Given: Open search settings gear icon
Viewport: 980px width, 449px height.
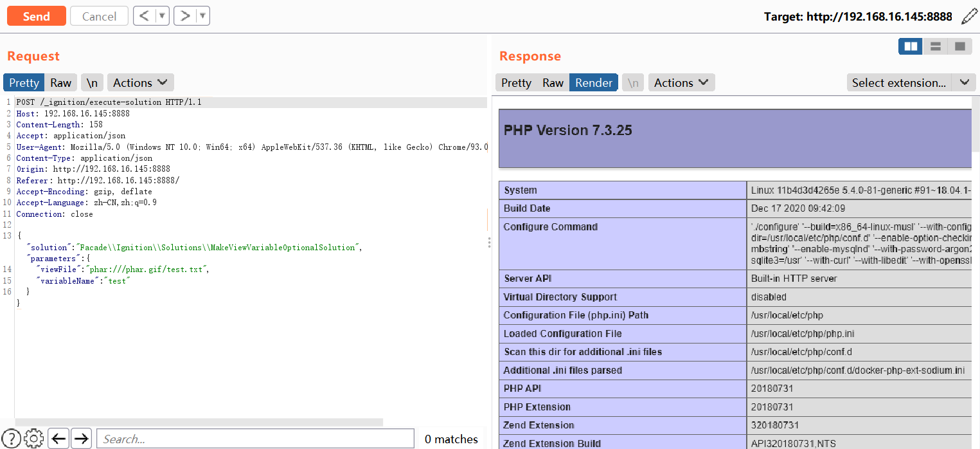Looking at the screenshot, I should click(x=34, y=439).
